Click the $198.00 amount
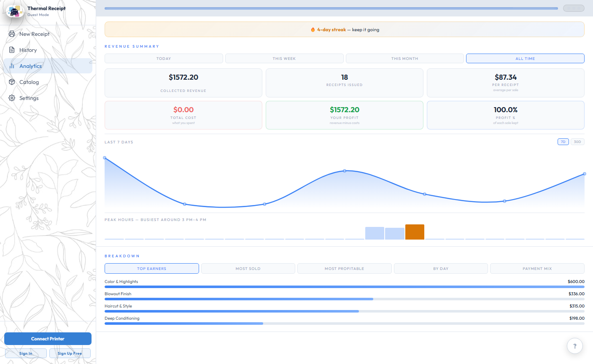 tap(577, 318)
